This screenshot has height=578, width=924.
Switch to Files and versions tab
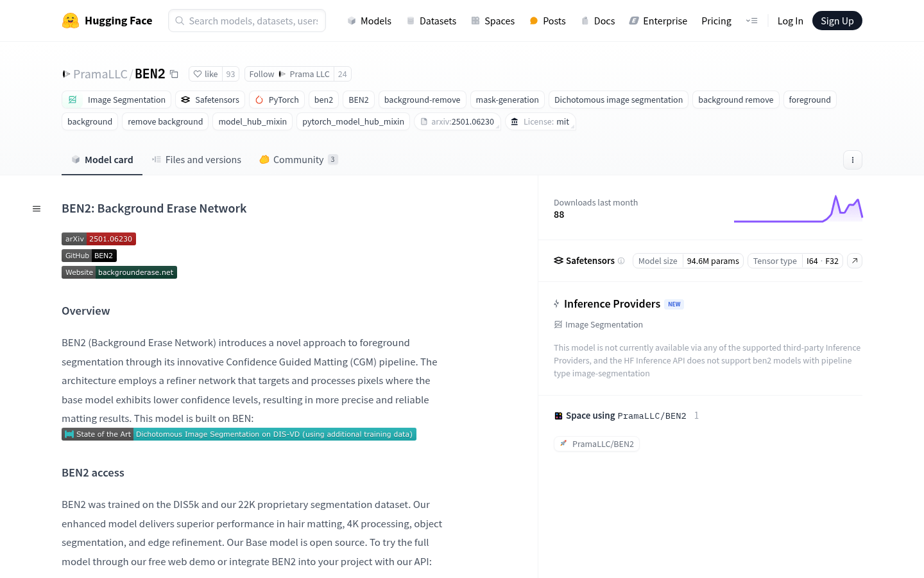(x=196, y=159)
